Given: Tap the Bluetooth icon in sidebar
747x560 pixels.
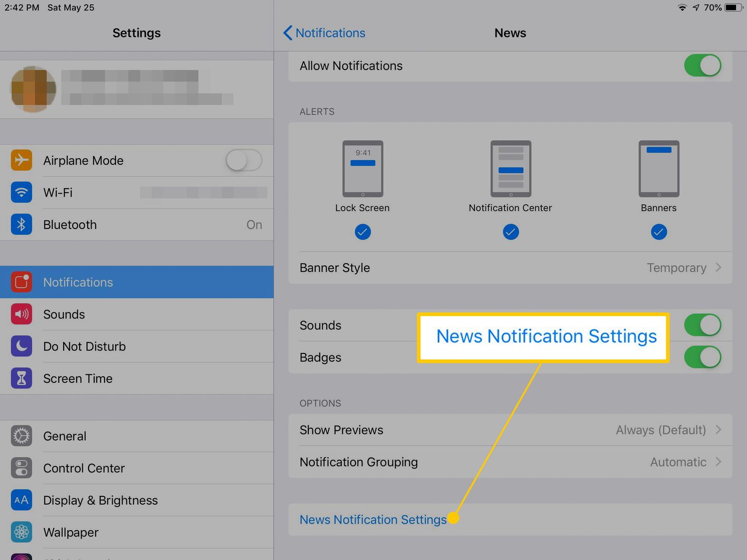Looking at the screenshot, I should click(x=21, y=224).
